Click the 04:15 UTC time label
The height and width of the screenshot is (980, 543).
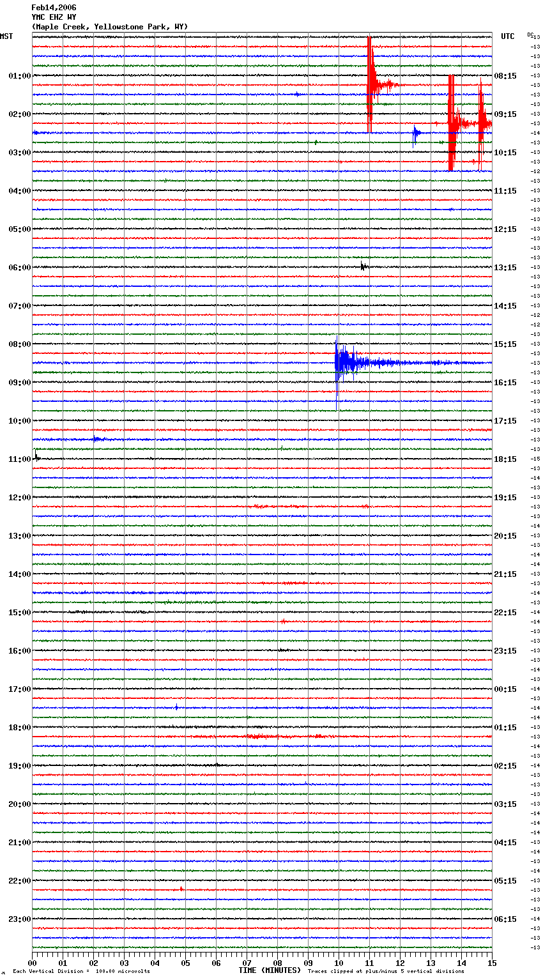(x=505, y=843)
